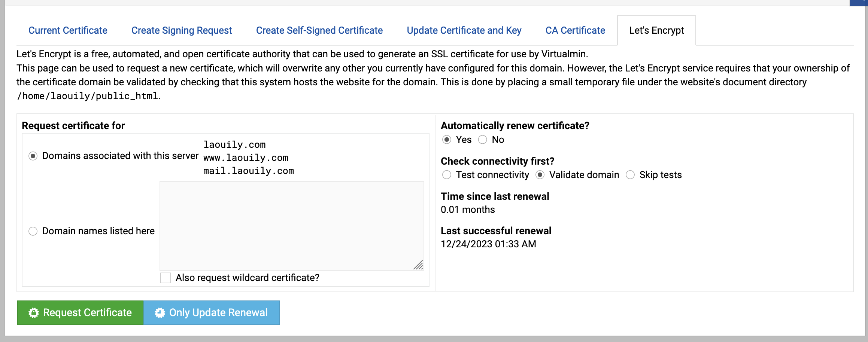868x342 pixels.
Task: Set automatic renewal to Yes
Action: click(x=446, y=140)
